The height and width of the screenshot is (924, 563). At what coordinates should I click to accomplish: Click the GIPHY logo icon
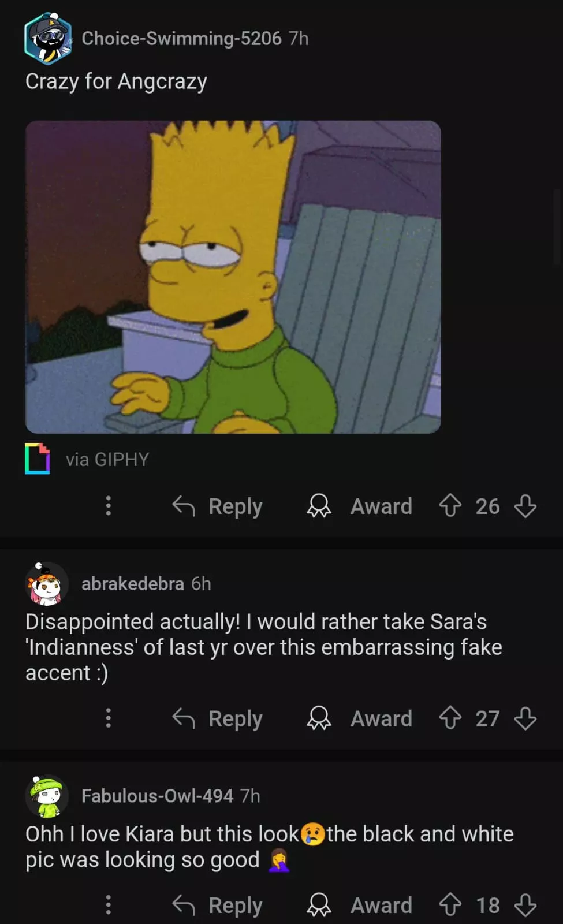coord(37,459)
